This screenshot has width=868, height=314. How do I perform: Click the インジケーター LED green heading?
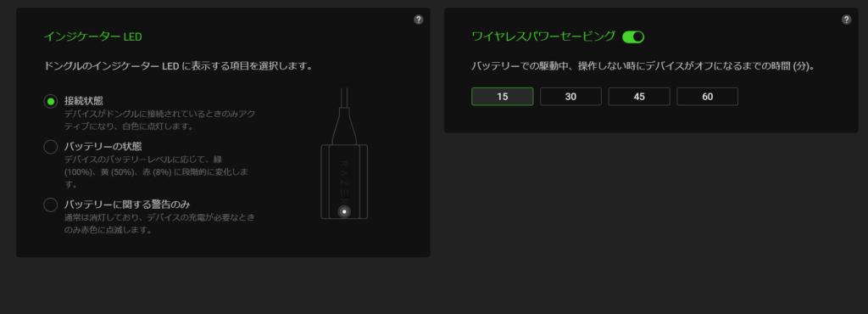pos(93,37)
